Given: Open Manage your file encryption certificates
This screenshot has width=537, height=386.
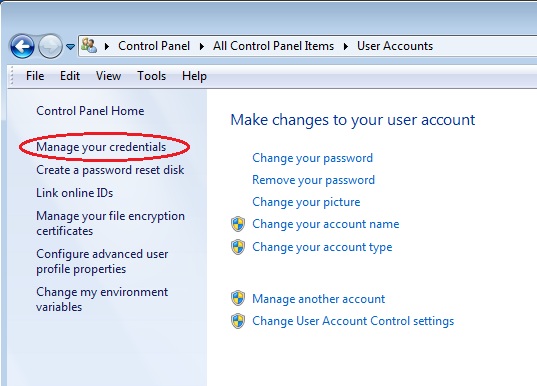Looking at the screenshot, I should [x=110, y=223].
